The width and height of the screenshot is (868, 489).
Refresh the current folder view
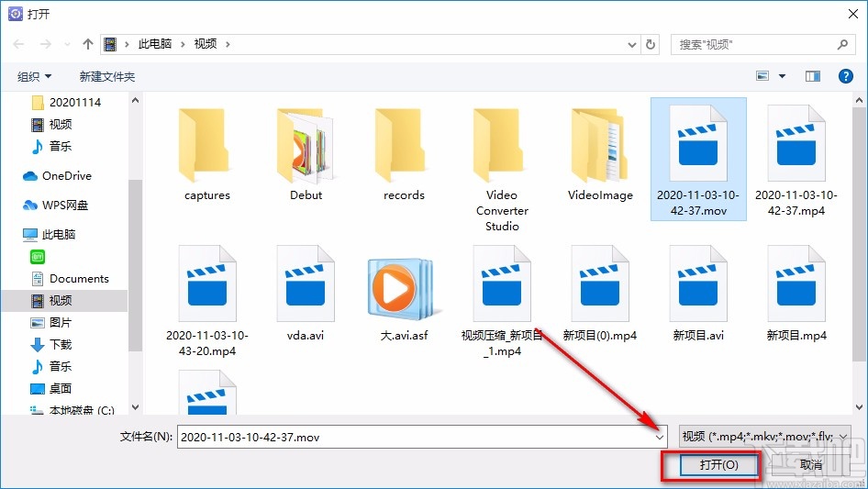[651, 44]
